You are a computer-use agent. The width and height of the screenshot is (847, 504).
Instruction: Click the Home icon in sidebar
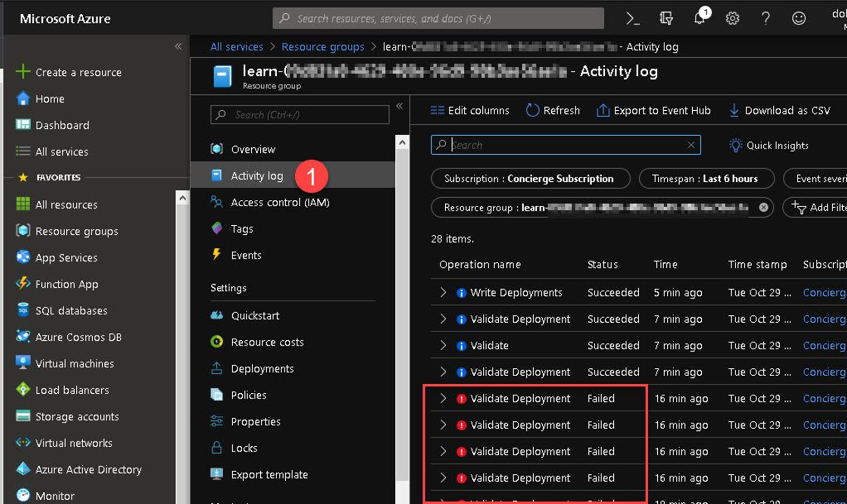pyautogui.click(x=23, y=99)
